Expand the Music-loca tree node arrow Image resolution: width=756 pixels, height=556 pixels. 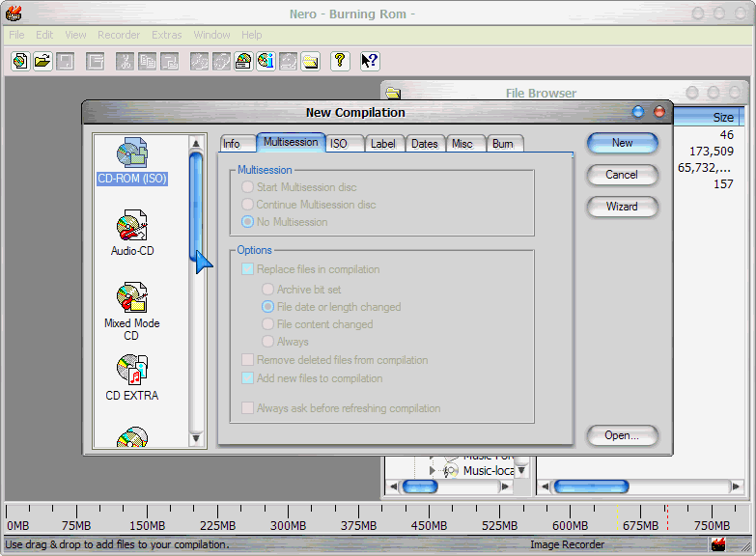click(x=432, y=470)
